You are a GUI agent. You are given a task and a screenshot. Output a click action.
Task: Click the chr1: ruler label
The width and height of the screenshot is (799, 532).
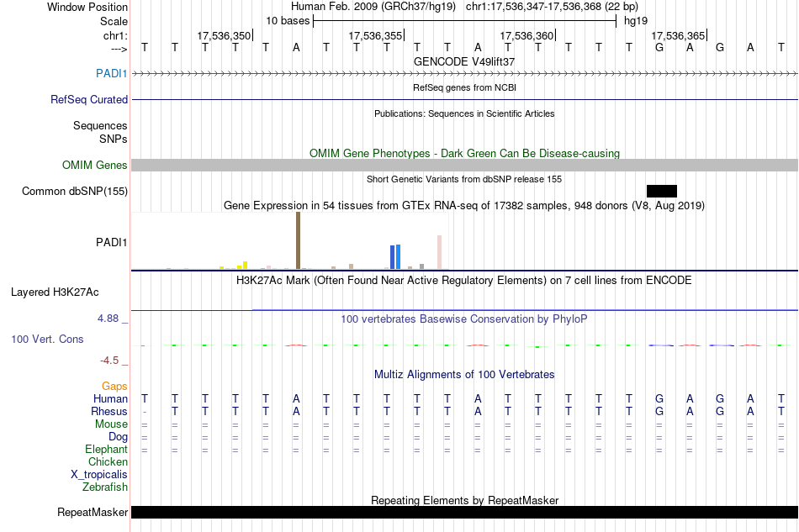pyautogui.click(x=115, y=35)
